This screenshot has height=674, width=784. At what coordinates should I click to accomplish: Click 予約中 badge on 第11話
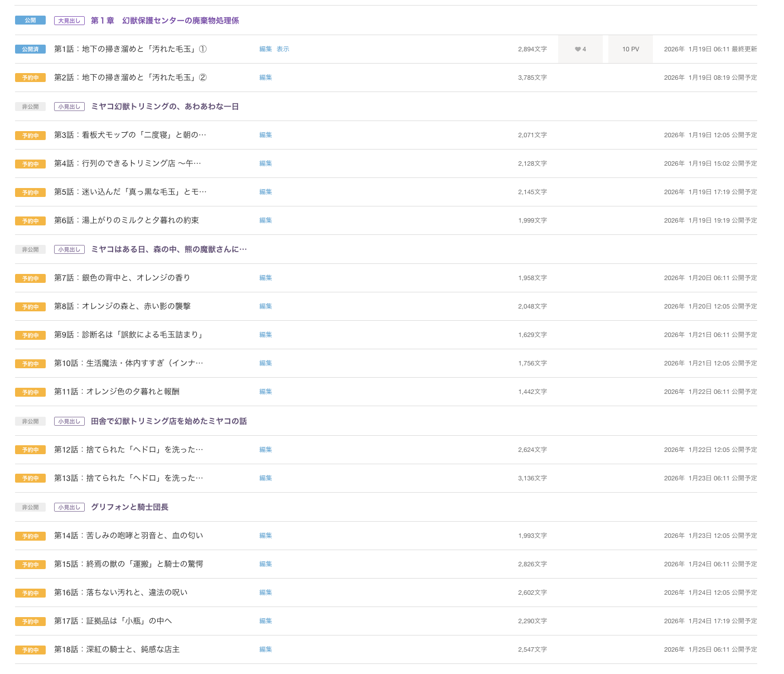click(30, 392)
